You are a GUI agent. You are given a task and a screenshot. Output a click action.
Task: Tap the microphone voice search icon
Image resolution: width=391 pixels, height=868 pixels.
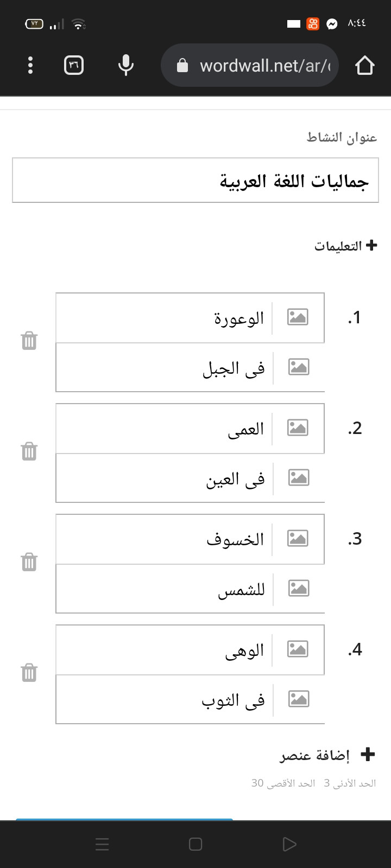(126, 65)
